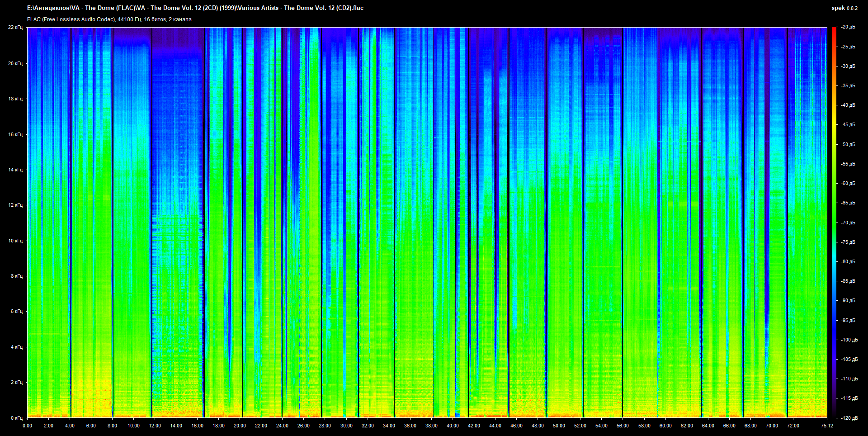
Task: Select the 75:12 end time marker
Action: coord(827,426)
